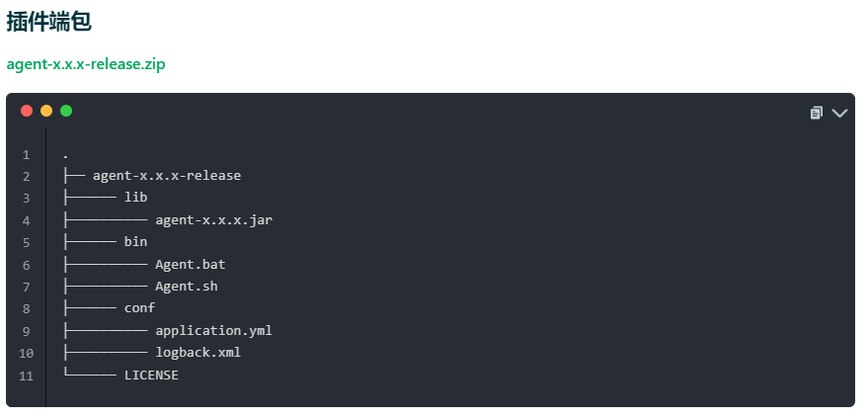Click the LICENSE entry line

[x=151, y=376]
